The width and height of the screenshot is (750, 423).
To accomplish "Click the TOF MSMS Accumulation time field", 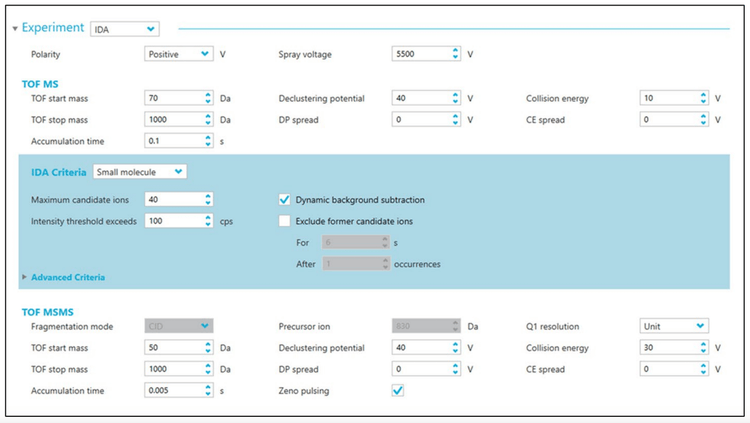I will [x=172, y=390].
